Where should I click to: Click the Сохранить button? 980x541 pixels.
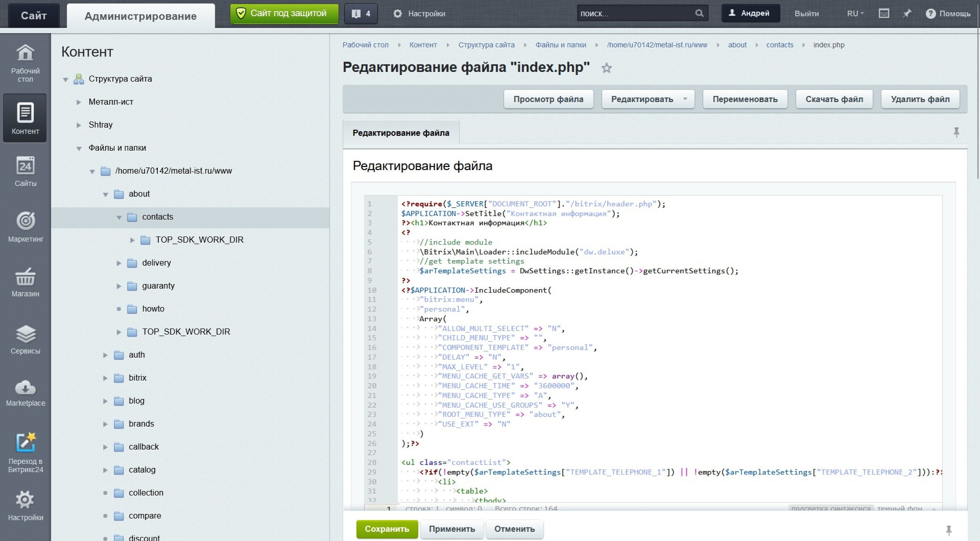click(x=387, y=529)
